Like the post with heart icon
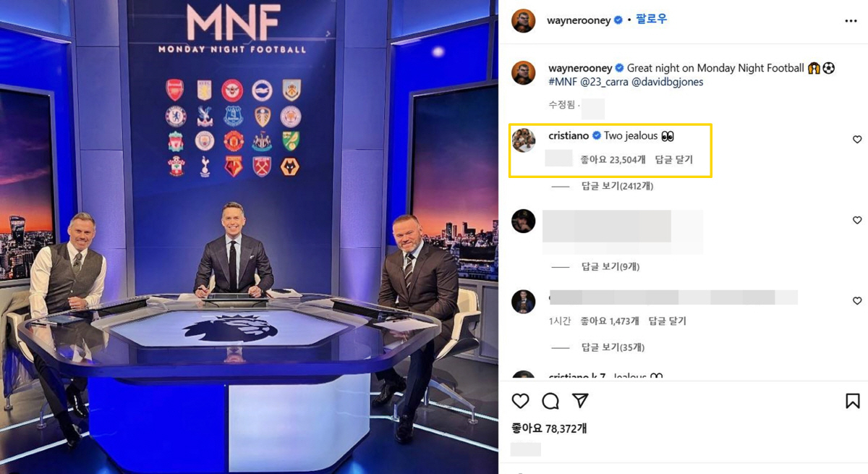Image resolution: width=868 pixels, height=474 pixels. click(x=520, y=401)
